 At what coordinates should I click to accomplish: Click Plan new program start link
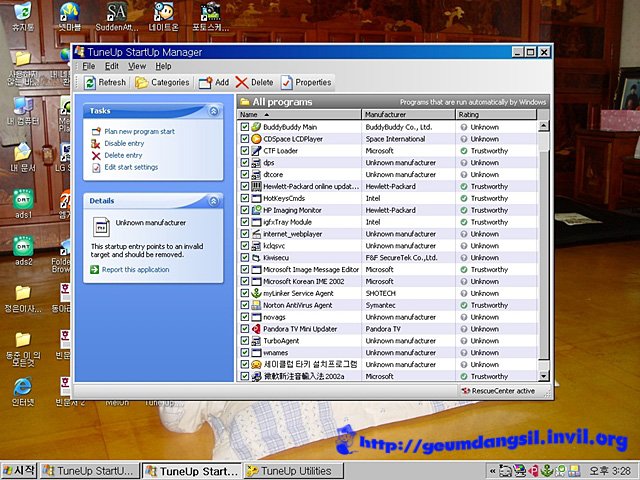coord(140,131)
